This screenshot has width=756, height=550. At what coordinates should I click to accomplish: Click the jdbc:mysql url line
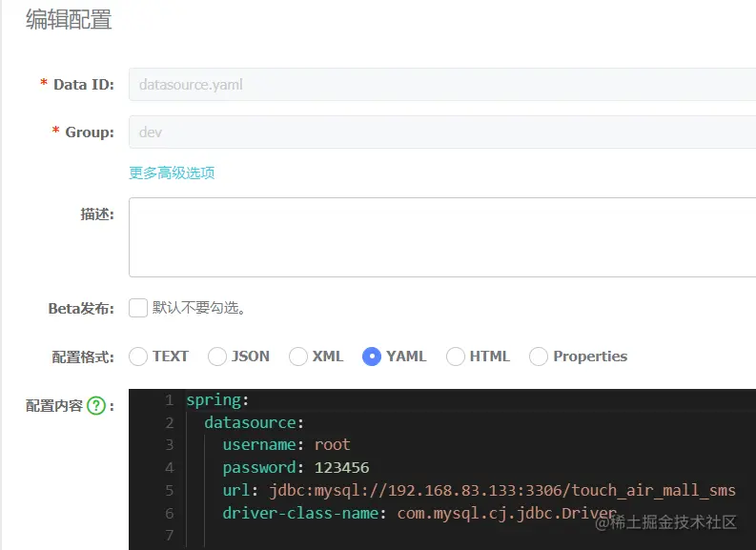(x=480, y=490)
